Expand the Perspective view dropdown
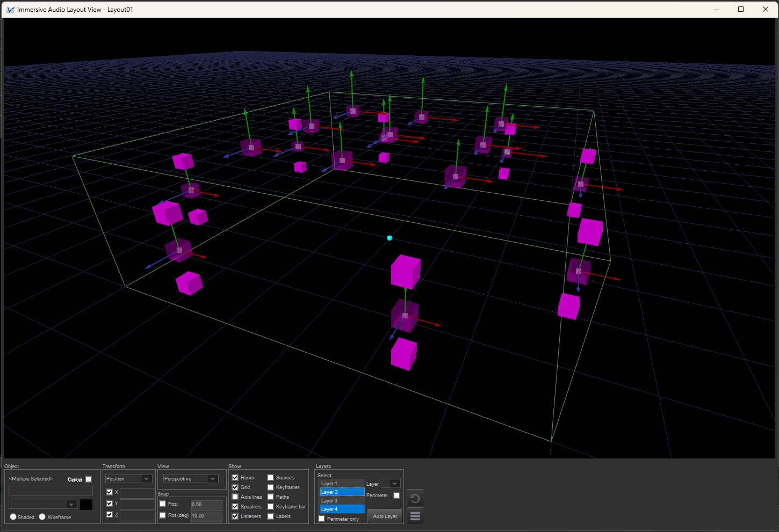779x532 pixels. [190, 479]
